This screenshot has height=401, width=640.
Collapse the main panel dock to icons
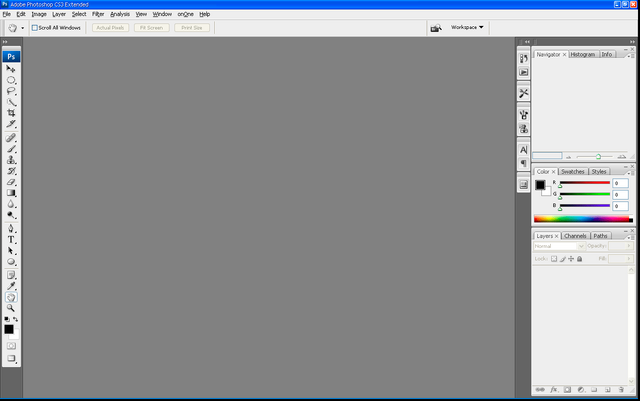(632, 42)
